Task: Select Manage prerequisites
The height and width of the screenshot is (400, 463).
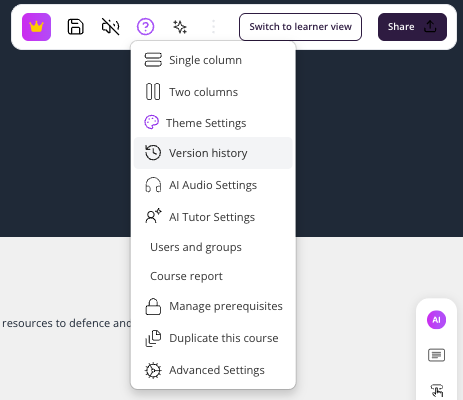Action: (213, 306)
